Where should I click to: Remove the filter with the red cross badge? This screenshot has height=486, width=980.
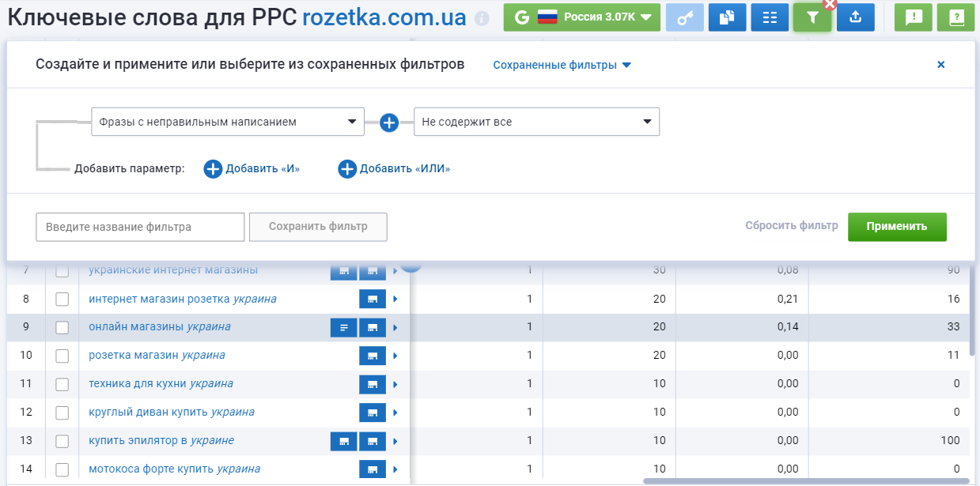[830, 4]
